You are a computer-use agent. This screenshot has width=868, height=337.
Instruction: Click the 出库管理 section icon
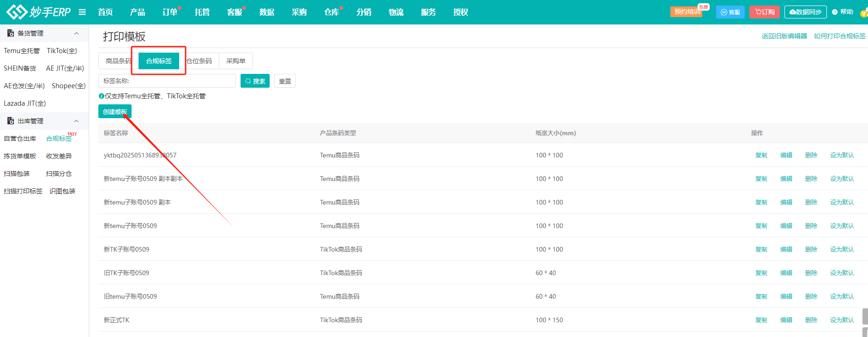point(11,121)
